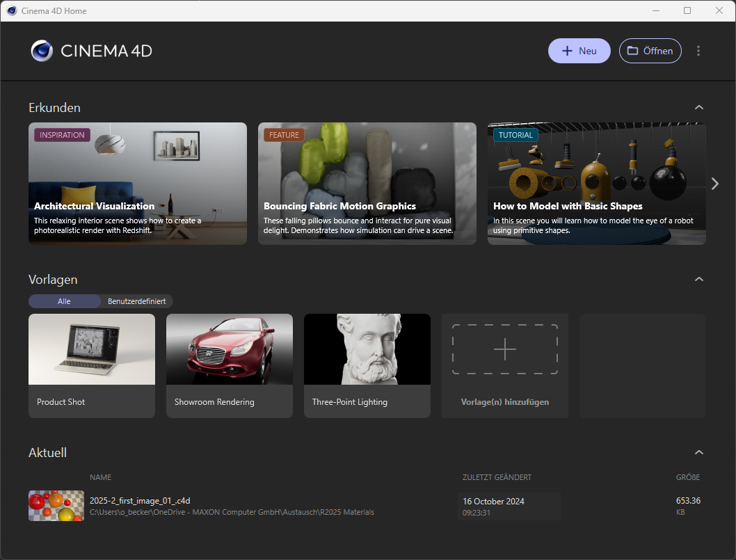The image size is (736, 560).
Task: Show next Erkunden cards with right chevron
Action: pos(715,184)
